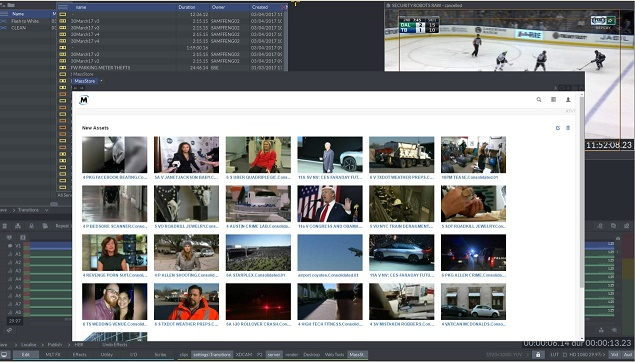Click the CLEAN transition icon
Image resolution: width=635 pixels, height=362 pixels.
[4, 28]
